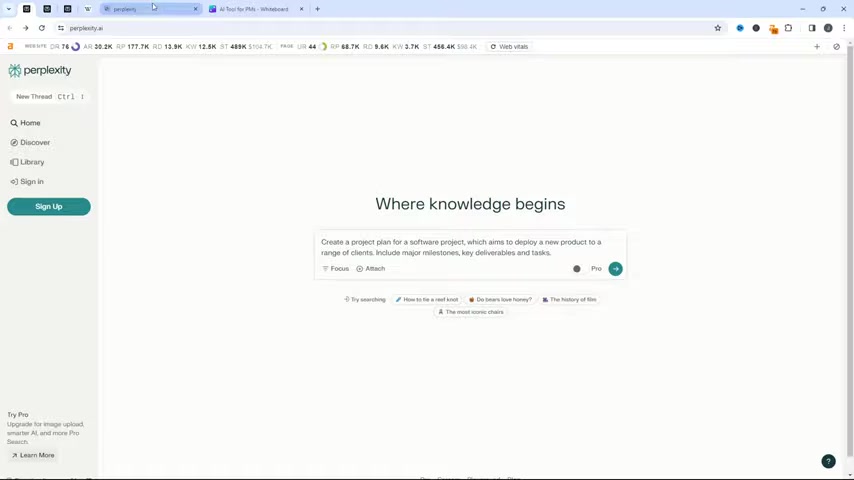854x480 pixels.
Task: Open the browser profile avatar
Action: (x=828, y=28)
